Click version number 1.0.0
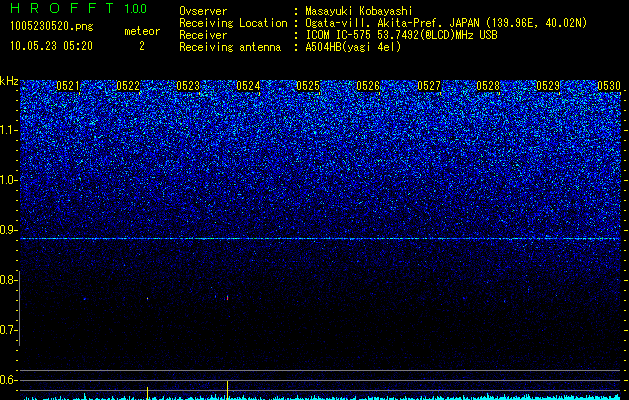Image resolution: width=629 pixels, height=400 pixels. 136,8
